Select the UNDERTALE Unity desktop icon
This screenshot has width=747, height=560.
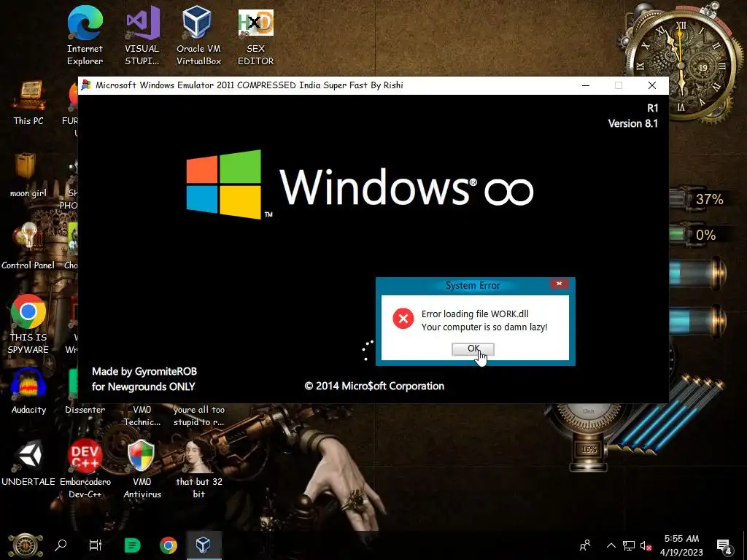28,463
